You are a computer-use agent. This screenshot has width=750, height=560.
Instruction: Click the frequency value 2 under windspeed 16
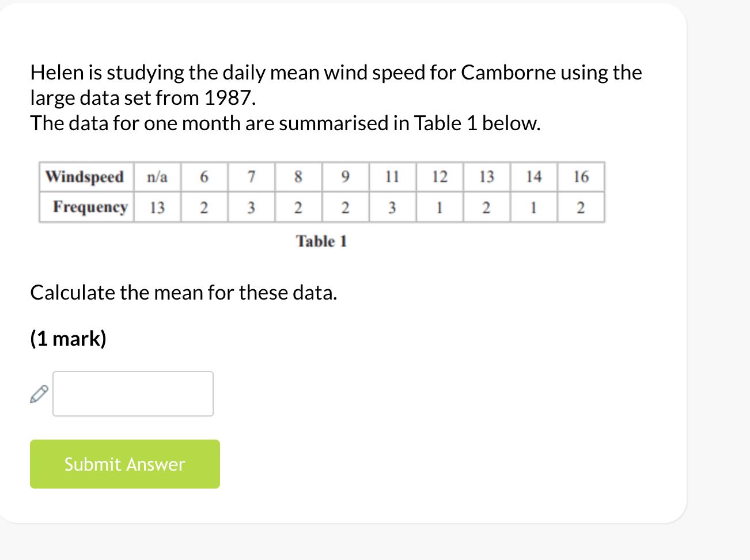coord(581,207)
